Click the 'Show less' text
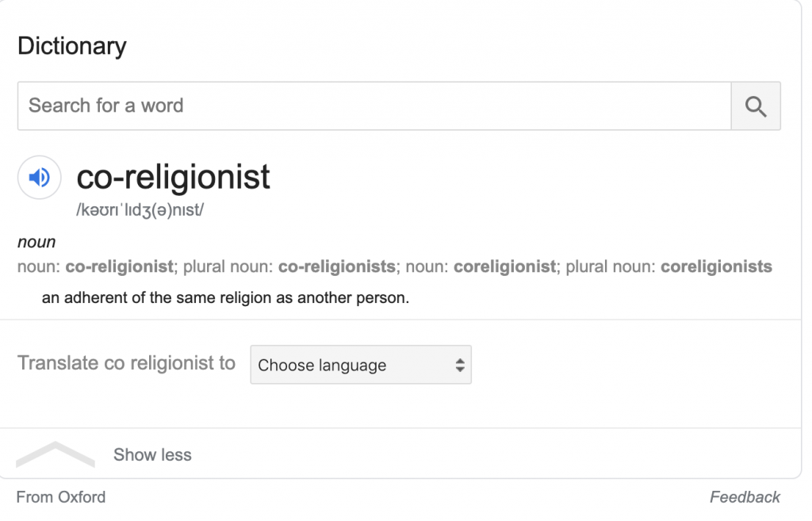This screenshot has height=521, width=812. coord(152,455)
